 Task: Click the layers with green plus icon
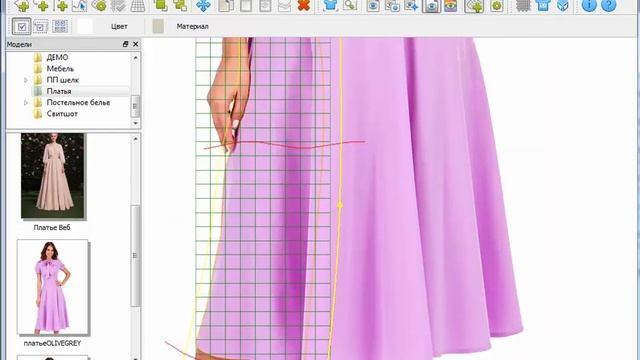click(474, 5)
